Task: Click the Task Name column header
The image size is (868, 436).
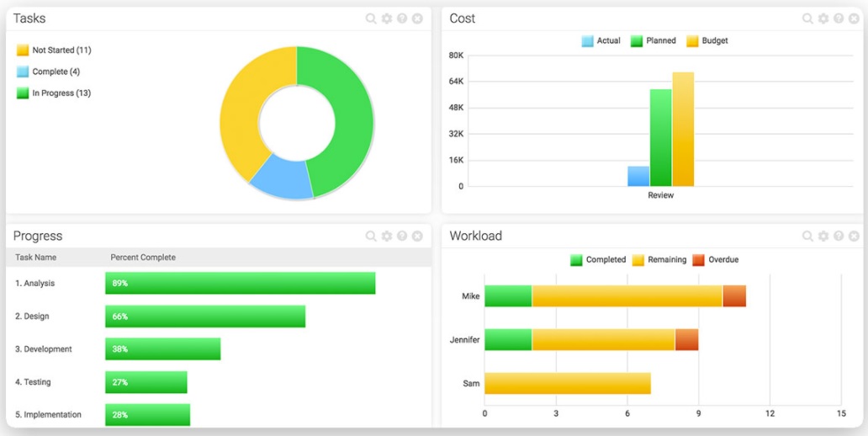Action: point(36,258)
